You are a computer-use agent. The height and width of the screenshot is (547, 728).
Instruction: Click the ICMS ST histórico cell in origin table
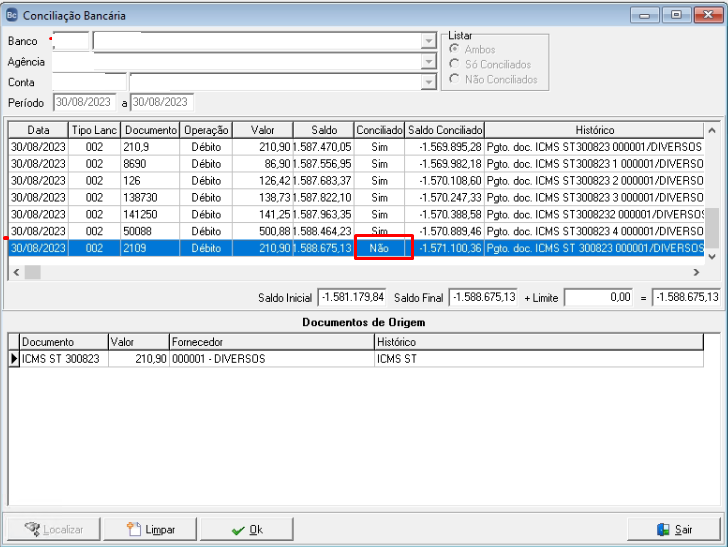pyautogui.click(x=539, y=358)
